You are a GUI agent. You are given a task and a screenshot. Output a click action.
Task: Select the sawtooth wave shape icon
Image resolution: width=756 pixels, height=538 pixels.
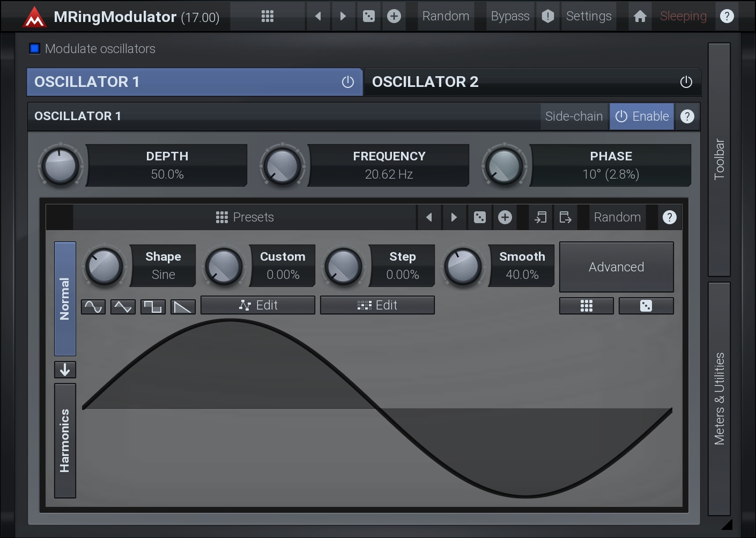tap(183, 306)
